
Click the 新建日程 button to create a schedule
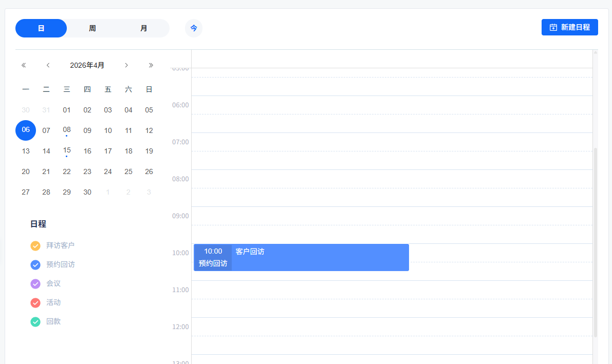[x=569, y=27]
